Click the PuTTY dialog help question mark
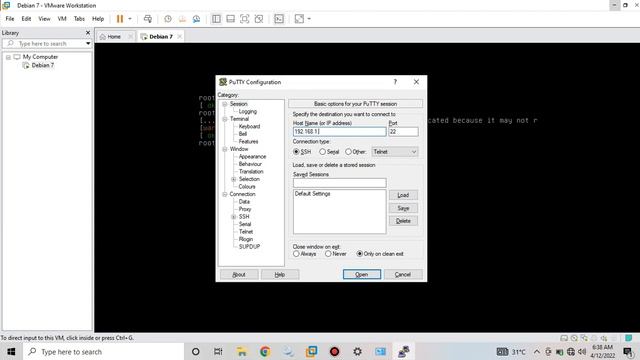The height and width of the screenshot is (360, 640). click(x=395, y=82)
